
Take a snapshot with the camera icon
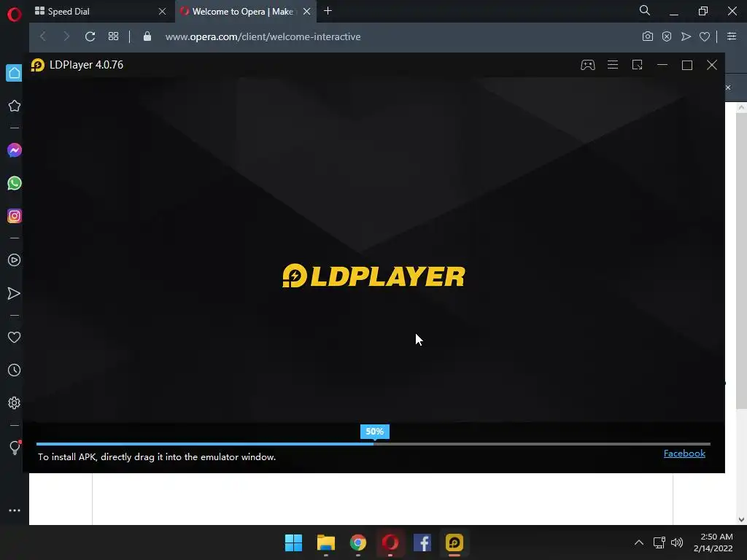tap(648, 36)
